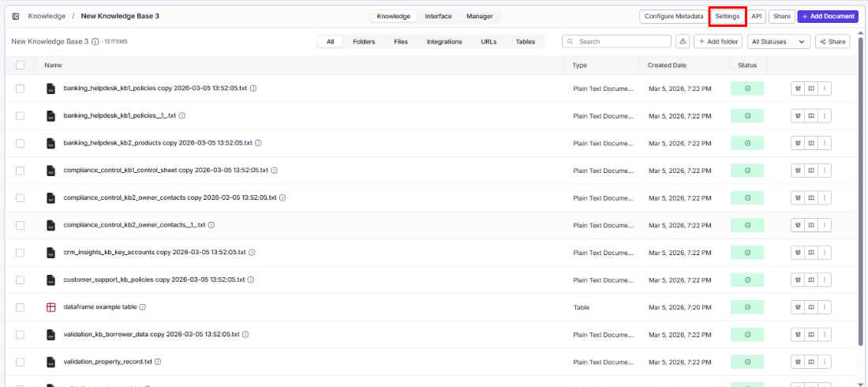This screenshot has height=387, width=868.
Task: Select checkbox for validation_property_record.txt
Action: pos(21,362)
